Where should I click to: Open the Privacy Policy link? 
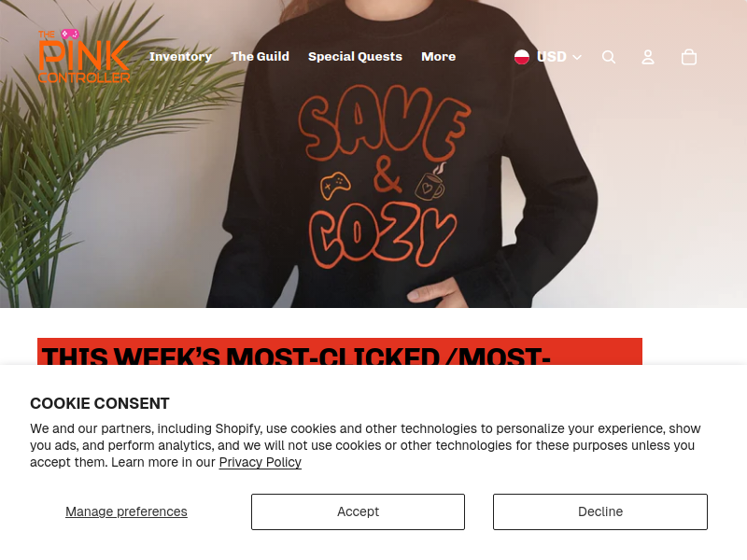click(261, 462)
